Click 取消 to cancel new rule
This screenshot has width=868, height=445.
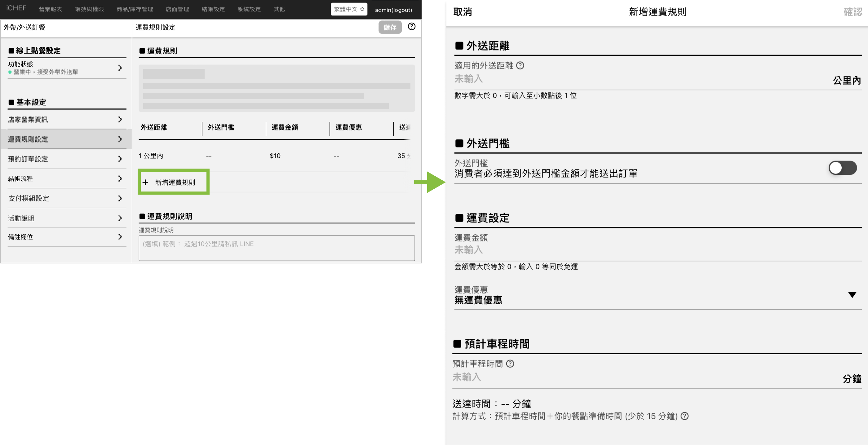(462, 12)
